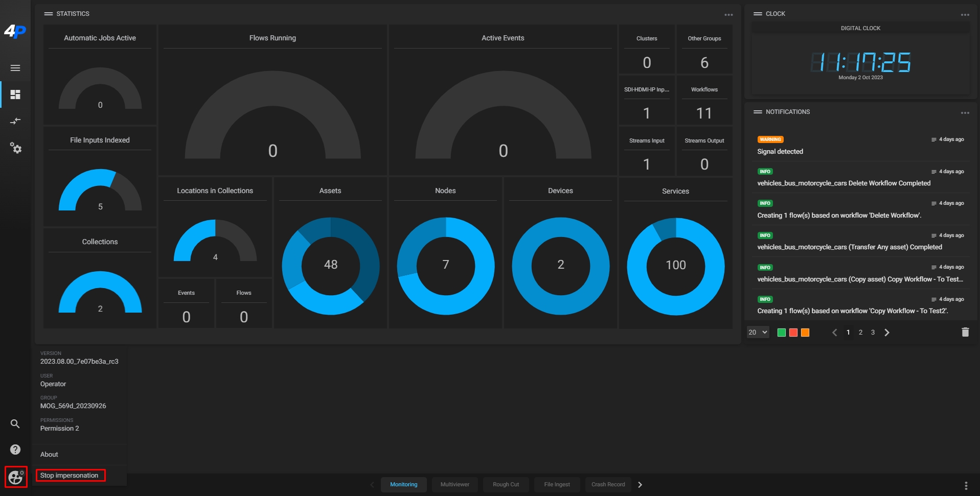Screen dimensions: 980x496
Task: Go to notifications page 3
Action: [873, 333]
